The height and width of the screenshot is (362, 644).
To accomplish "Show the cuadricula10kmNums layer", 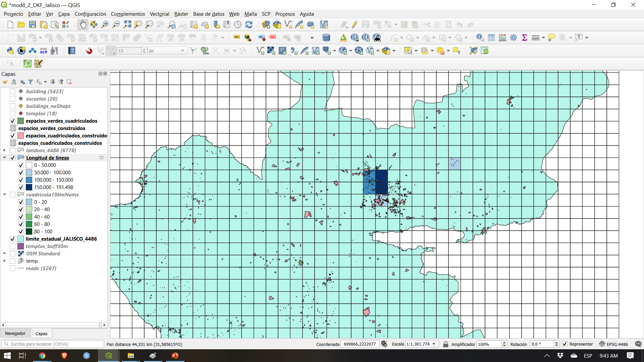I will (x=12, y=194).
